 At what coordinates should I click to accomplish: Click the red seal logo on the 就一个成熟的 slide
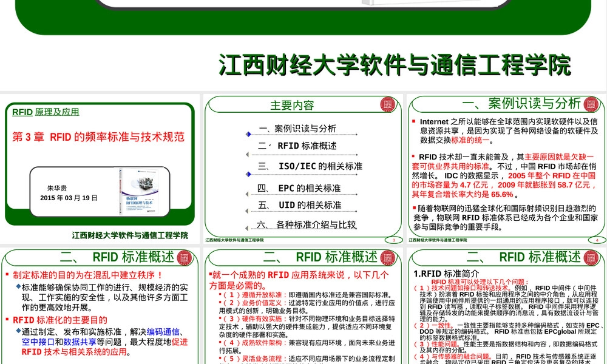coord(387,258)
